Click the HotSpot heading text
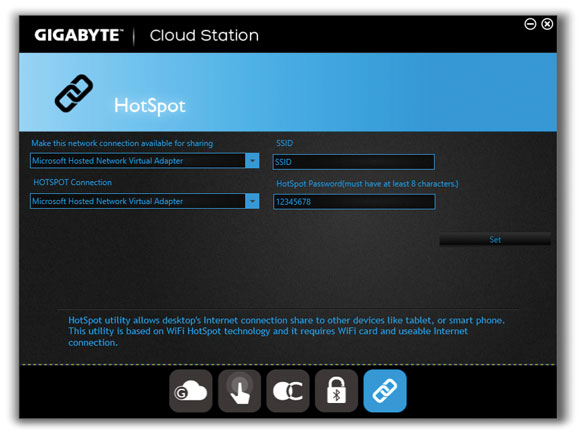 pos(150,106)
